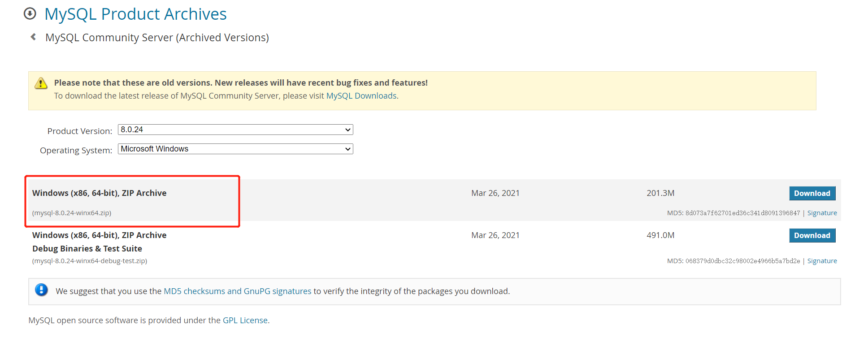Click the file name (mysql-8.0.24-winx64-debug-test.zip)
Viewport: 868px width, 338px height.
pos(90,261)
